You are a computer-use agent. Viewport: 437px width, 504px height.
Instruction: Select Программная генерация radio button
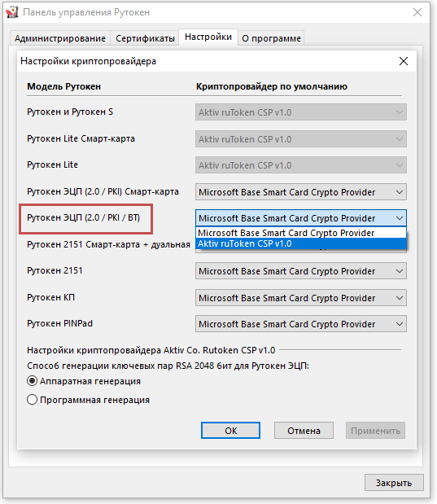pyautogui.click(x=32, y=400)
